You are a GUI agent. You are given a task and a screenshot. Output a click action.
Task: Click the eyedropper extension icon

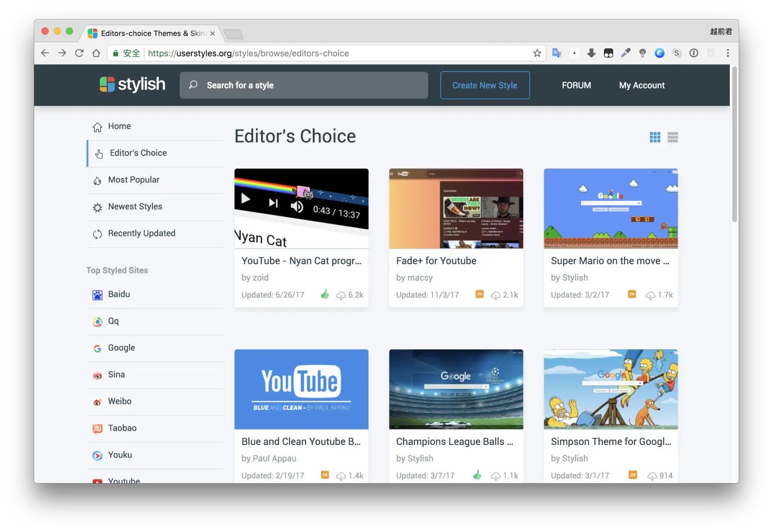click(x=626, y=53)
